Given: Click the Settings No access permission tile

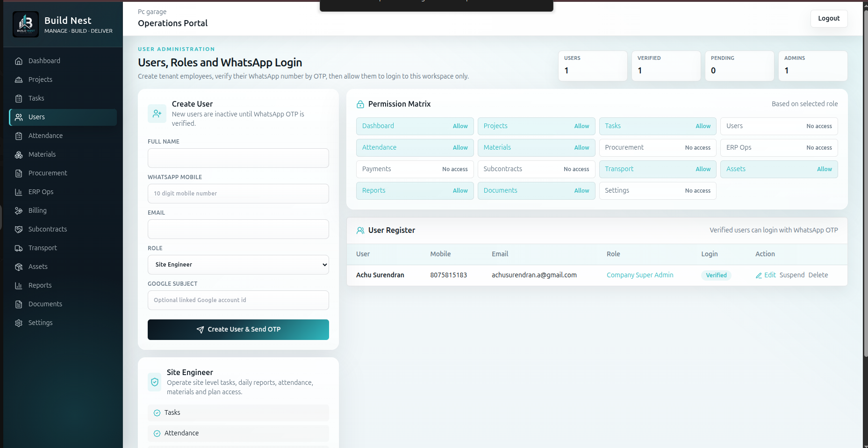Looking at the screenshot, I should 658,191.
